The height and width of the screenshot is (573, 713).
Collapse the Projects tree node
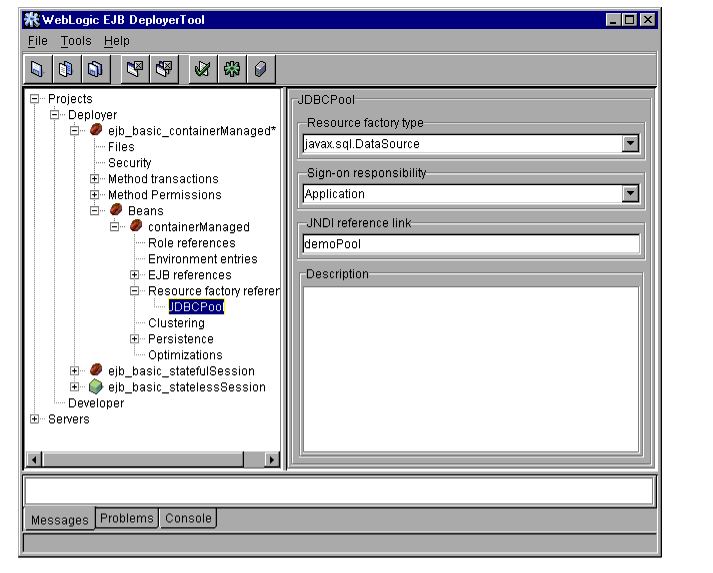(x=34, y=99)
